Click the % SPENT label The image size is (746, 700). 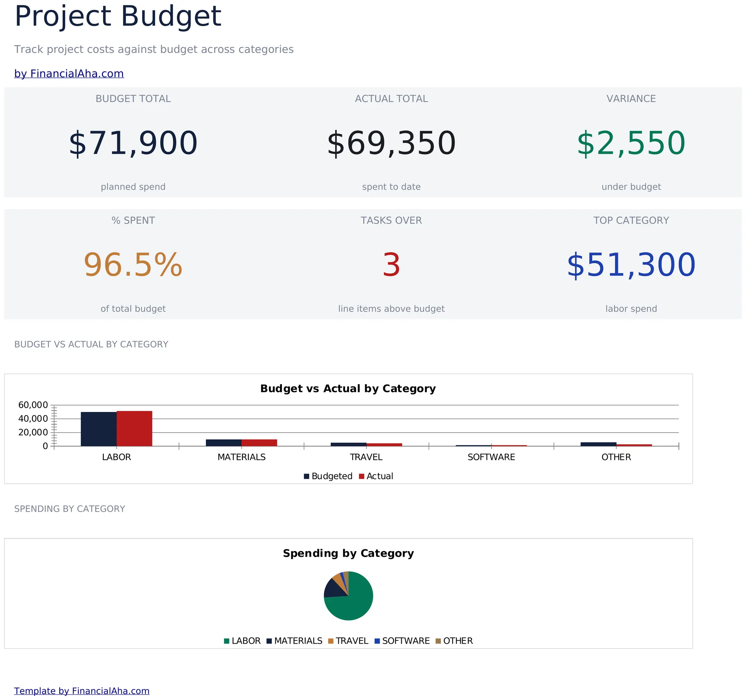click(133, 220)
